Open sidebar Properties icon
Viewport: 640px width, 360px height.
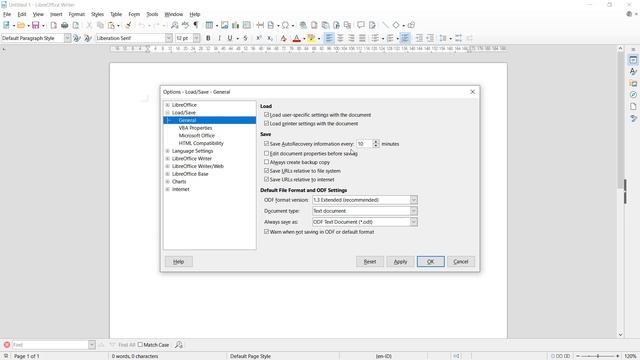[x=633, y=60]
